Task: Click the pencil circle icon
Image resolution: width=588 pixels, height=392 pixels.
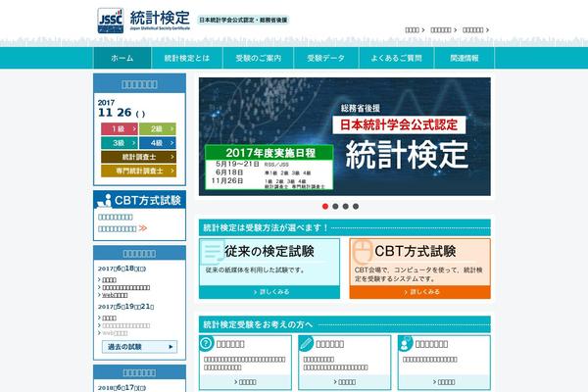Action: (306, 343)
